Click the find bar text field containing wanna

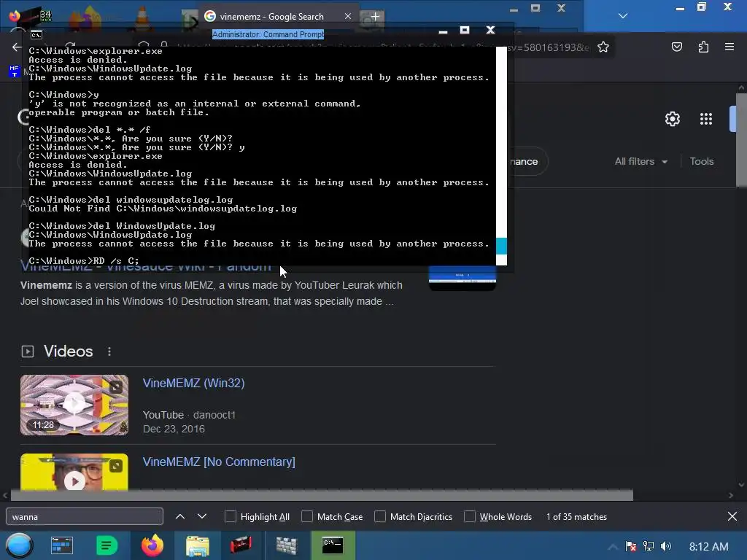click(85, 517)
